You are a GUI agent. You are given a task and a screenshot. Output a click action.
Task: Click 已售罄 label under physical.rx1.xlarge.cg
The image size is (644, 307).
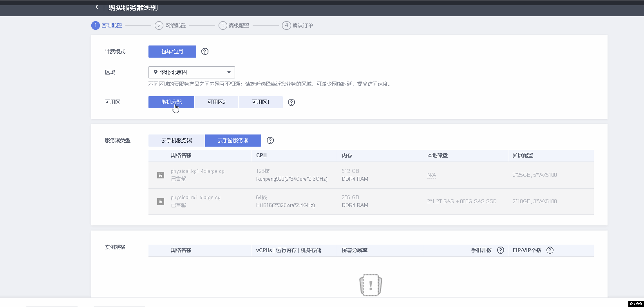tap(179, 205)
